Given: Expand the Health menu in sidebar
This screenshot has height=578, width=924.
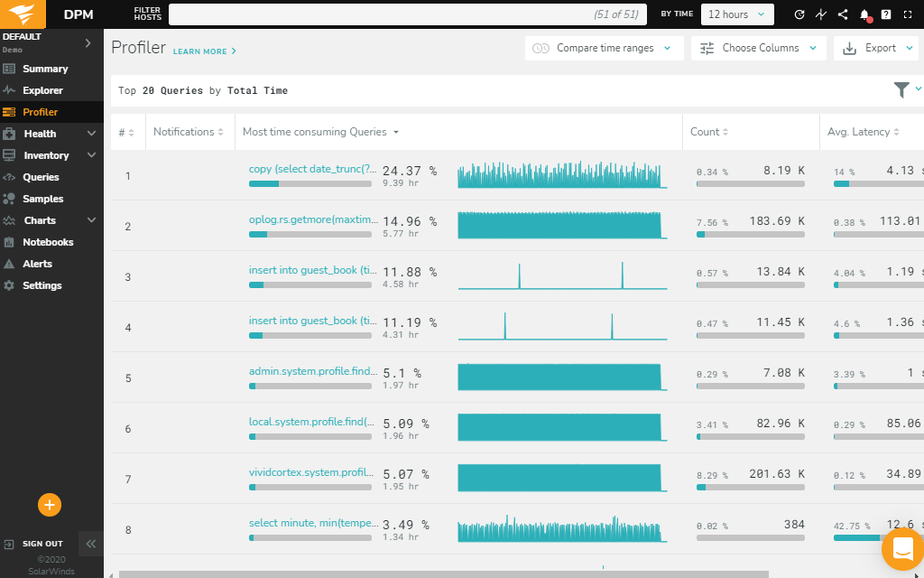Looking at the screenshot, I should 51,134.
